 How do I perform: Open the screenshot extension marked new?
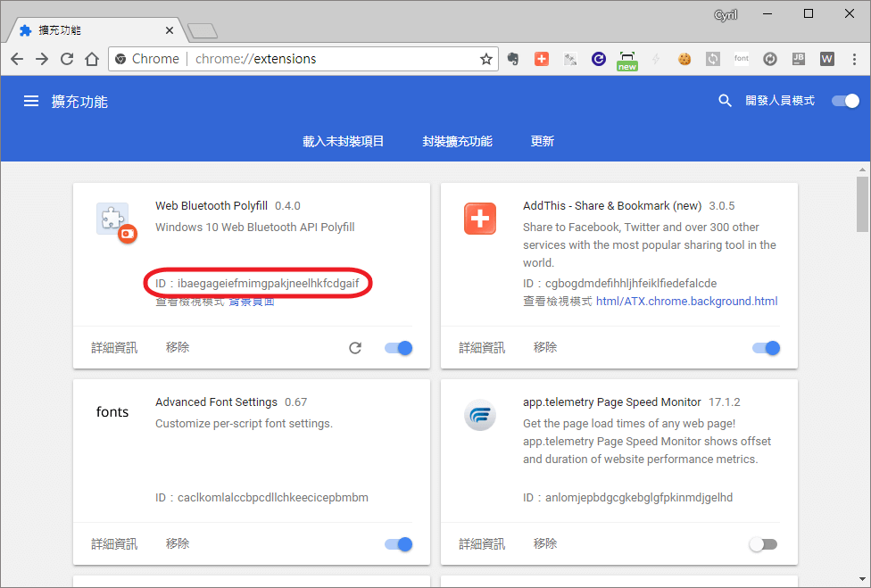tap(627, 61)
